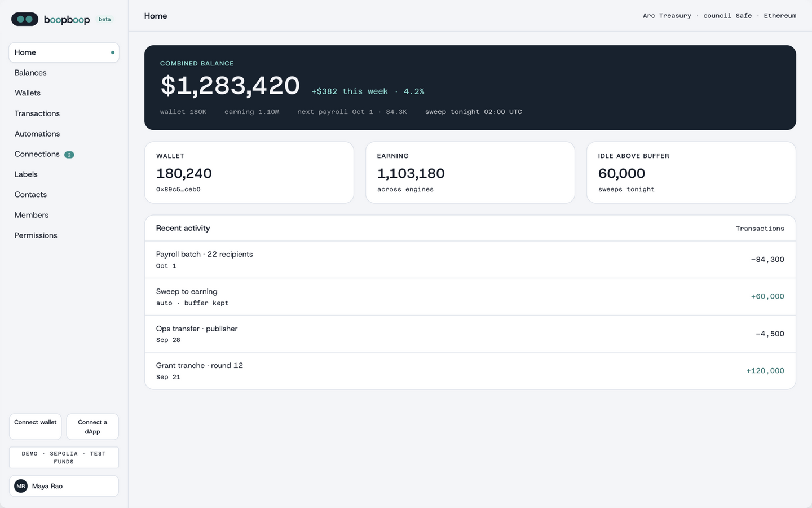
Task: Click the sweep tonight 02:00 UTC text
Action: (x=474, y=112)
